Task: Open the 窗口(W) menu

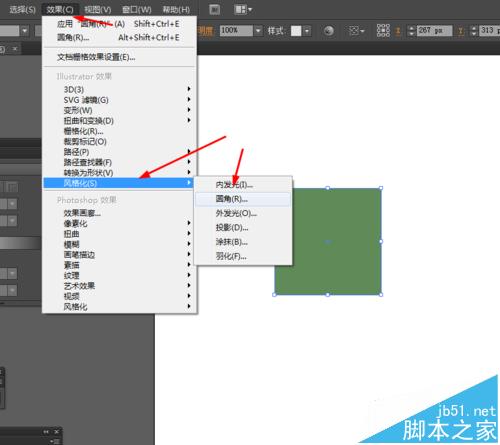Action: [x=137, y=9]
